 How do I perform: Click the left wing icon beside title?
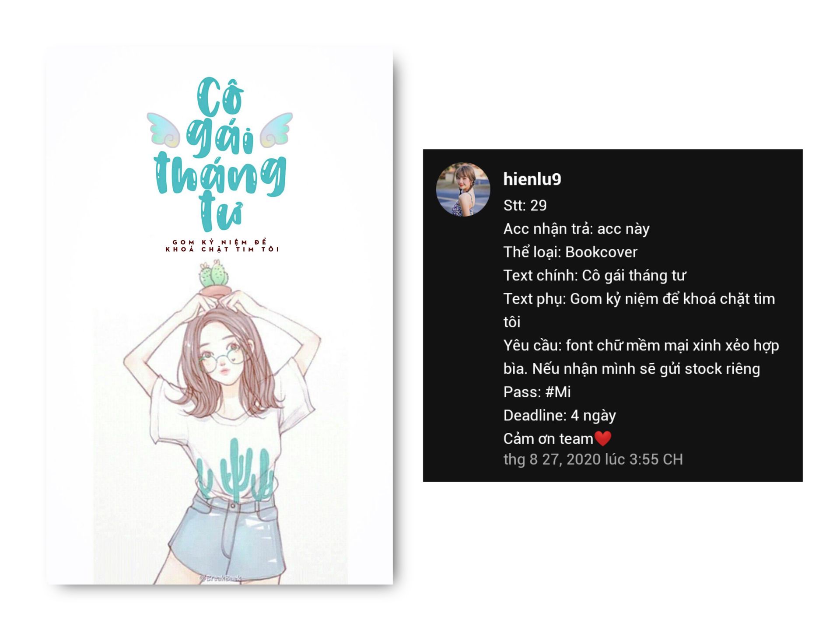(163, 129)
